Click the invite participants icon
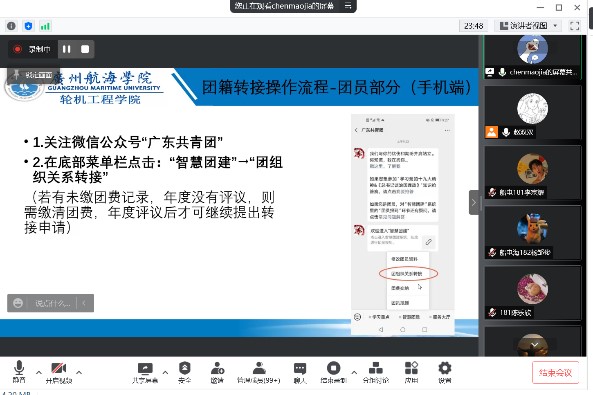The image size is (593, 395). [x=217, y=372]
